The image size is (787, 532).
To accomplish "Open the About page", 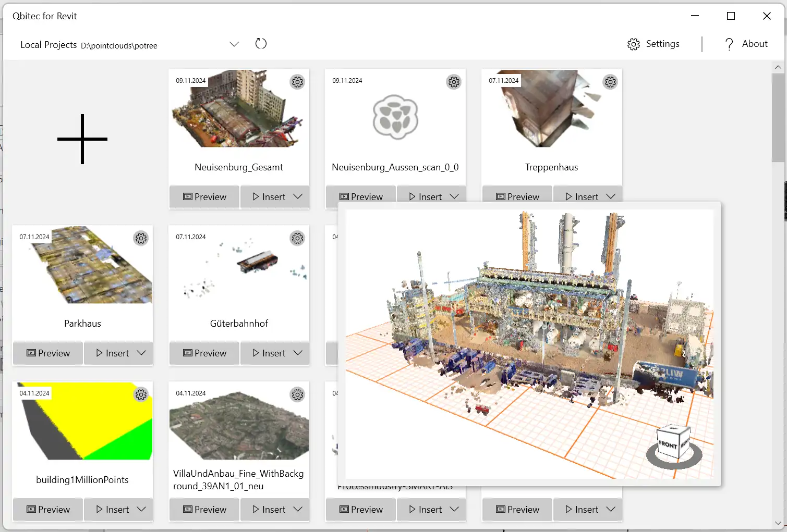I will point(746,44).
